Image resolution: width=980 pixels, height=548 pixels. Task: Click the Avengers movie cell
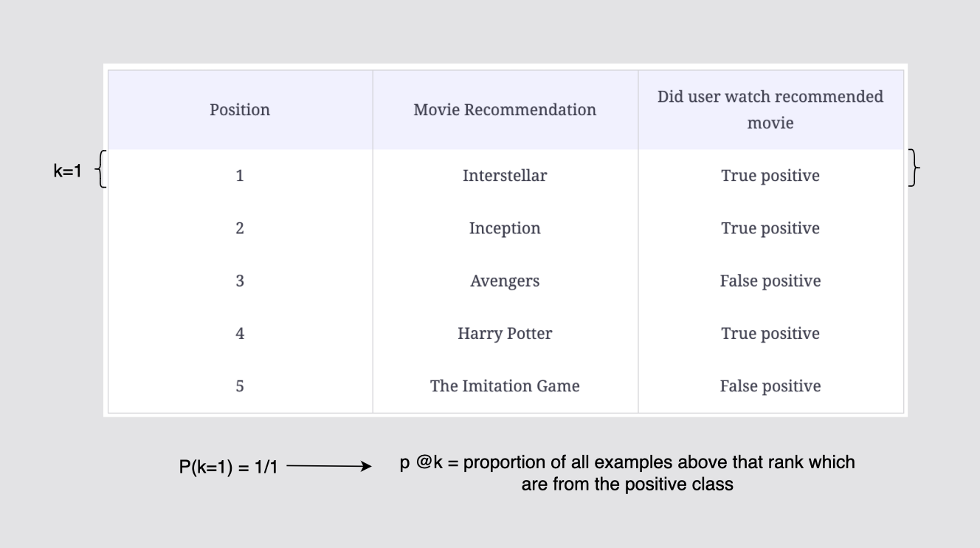[505, 281]
